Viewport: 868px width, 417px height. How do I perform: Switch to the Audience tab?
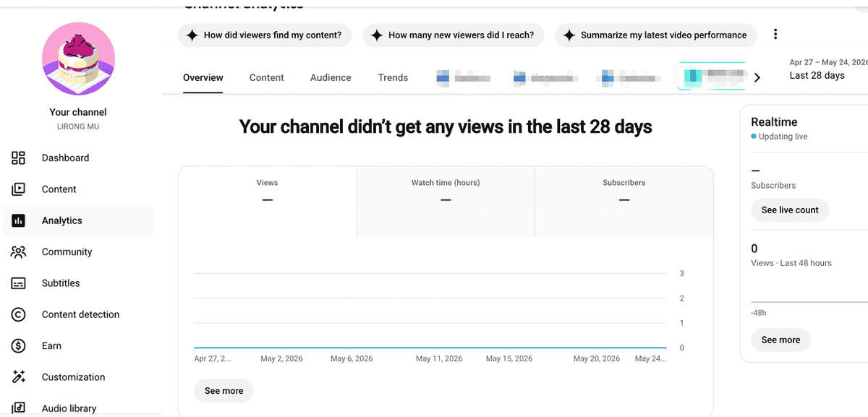[331, 77]
